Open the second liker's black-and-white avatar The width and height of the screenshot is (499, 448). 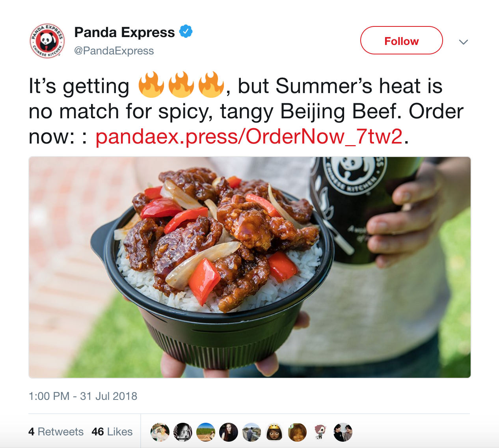tap(183, 432)
